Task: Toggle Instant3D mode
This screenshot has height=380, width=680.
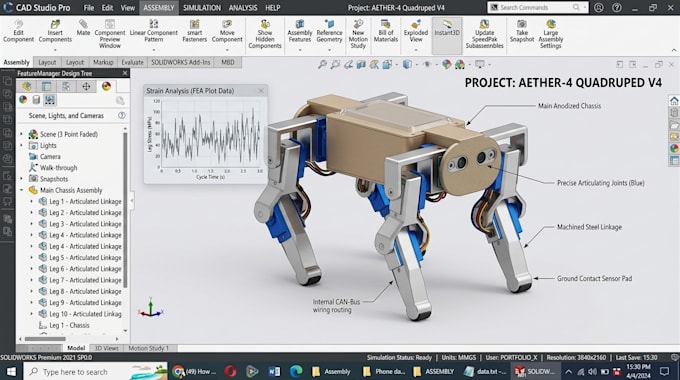Action: tap(447, 28)
